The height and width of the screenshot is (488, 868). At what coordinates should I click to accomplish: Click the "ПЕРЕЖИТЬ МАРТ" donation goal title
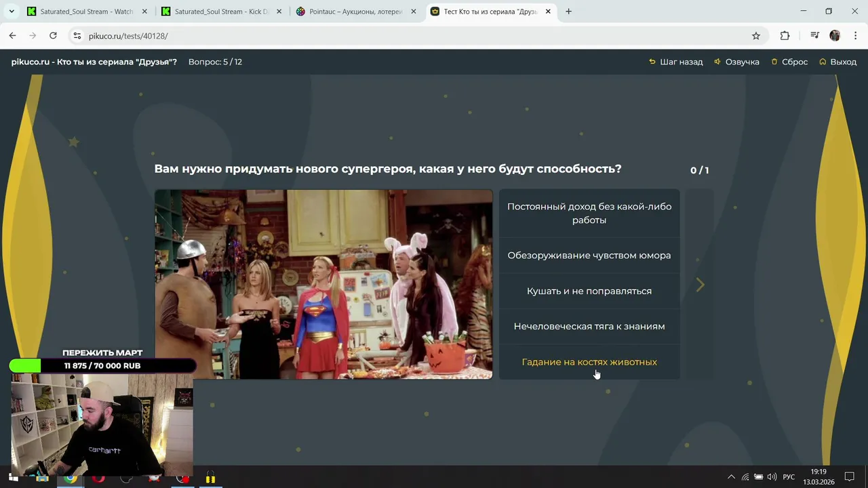pyautogui.click(x=102, y=352)
